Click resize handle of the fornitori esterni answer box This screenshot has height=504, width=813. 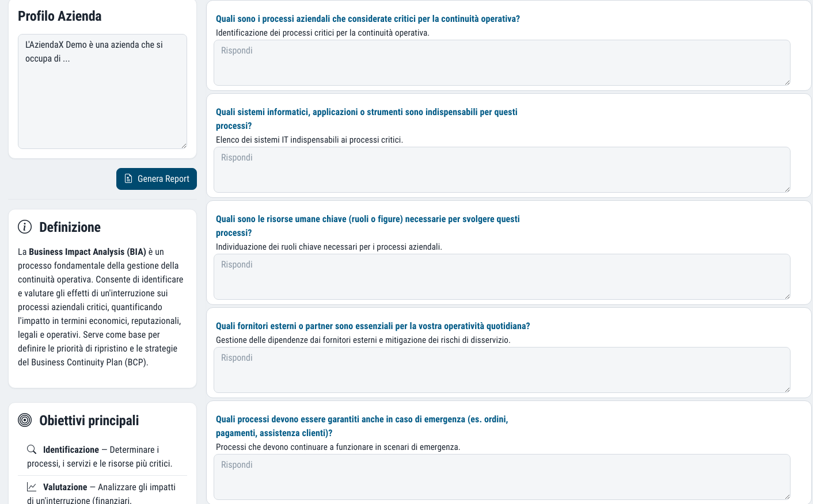click(787, 390)
